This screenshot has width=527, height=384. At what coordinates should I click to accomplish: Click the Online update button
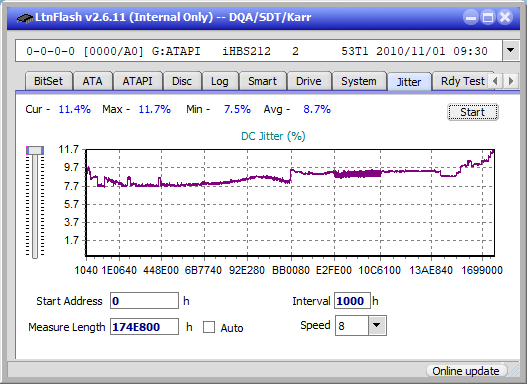(x=466, y=371)
